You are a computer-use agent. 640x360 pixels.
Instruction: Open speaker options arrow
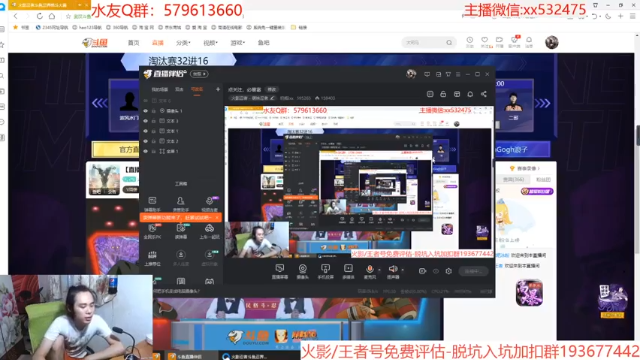[x=402, y=270]
